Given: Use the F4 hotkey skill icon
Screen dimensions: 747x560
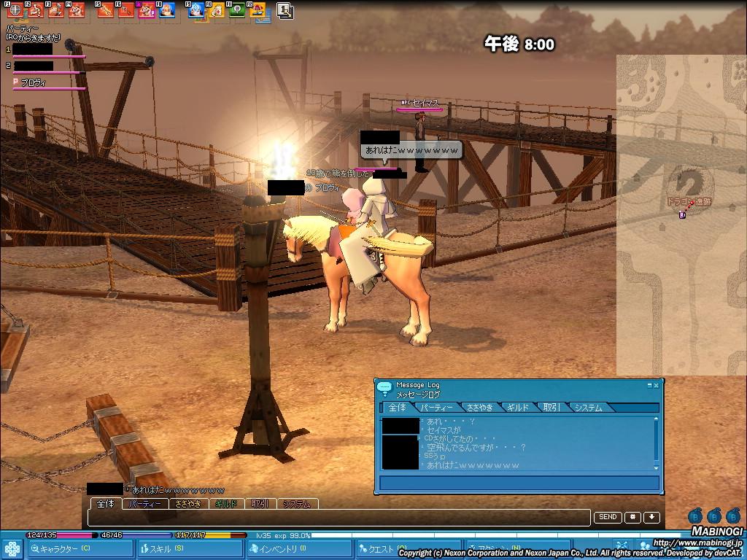Looking at the screenshot, I should (76, 9).
